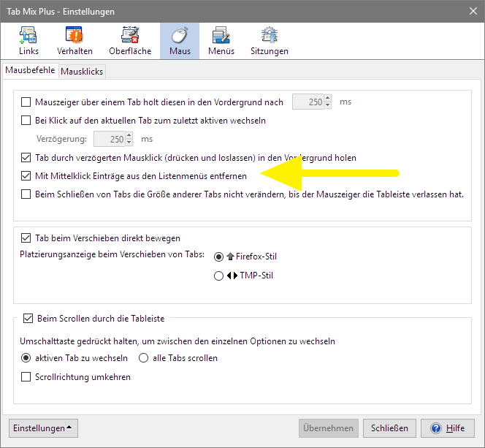This screenshot has height=448, width=485.
Task: Switch to the Mausbefehle tab
Action: tap(30, 70)
